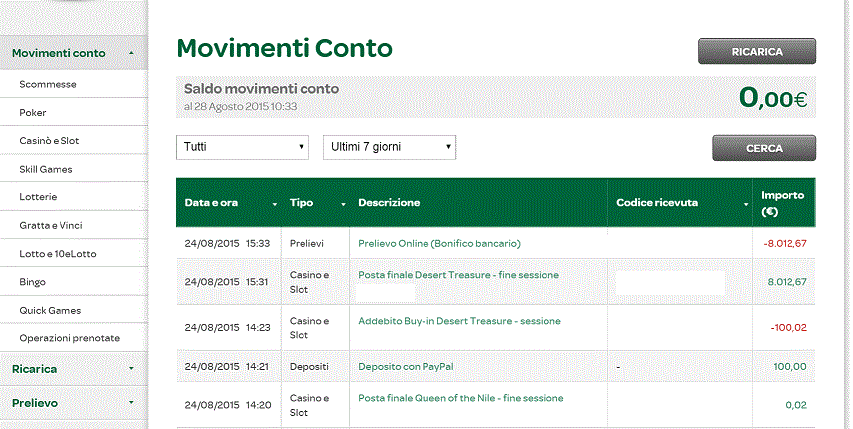This screenshot has height=429, width=853.
Task: Open Addebito Buy-in Desert Treasure link
Action: (459, 321)
